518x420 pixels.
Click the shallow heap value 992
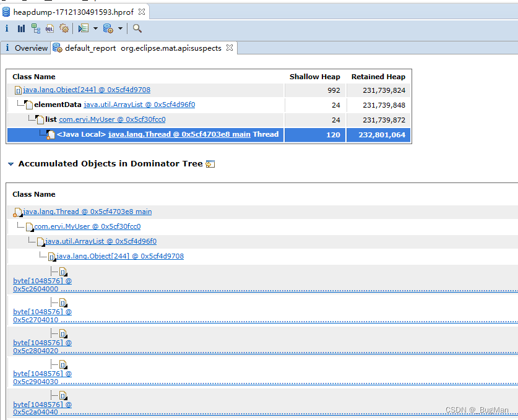click(x=334, y=90)
